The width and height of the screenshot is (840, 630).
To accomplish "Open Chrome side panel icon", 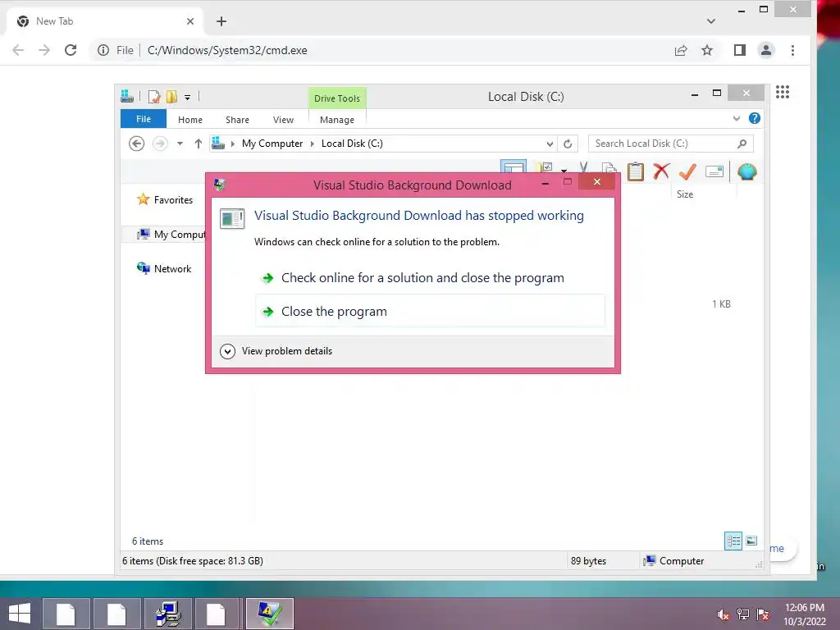I will tap(740, 50).
